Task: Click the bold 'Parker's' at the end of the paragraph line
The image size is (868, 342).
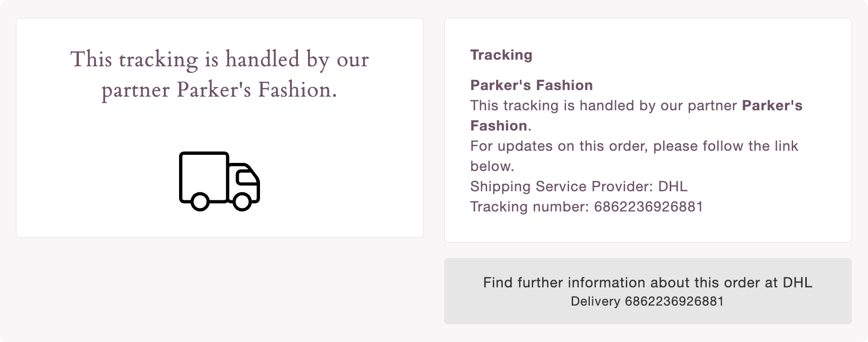Action: click(x=772, y=105)
